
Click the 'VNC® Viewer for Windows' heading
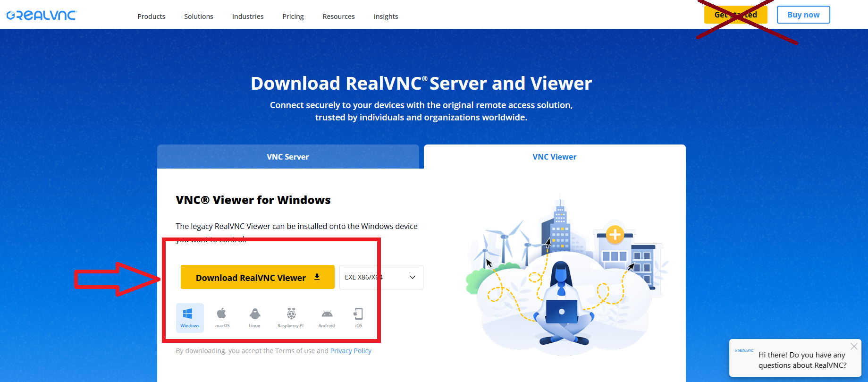point(253,200)
